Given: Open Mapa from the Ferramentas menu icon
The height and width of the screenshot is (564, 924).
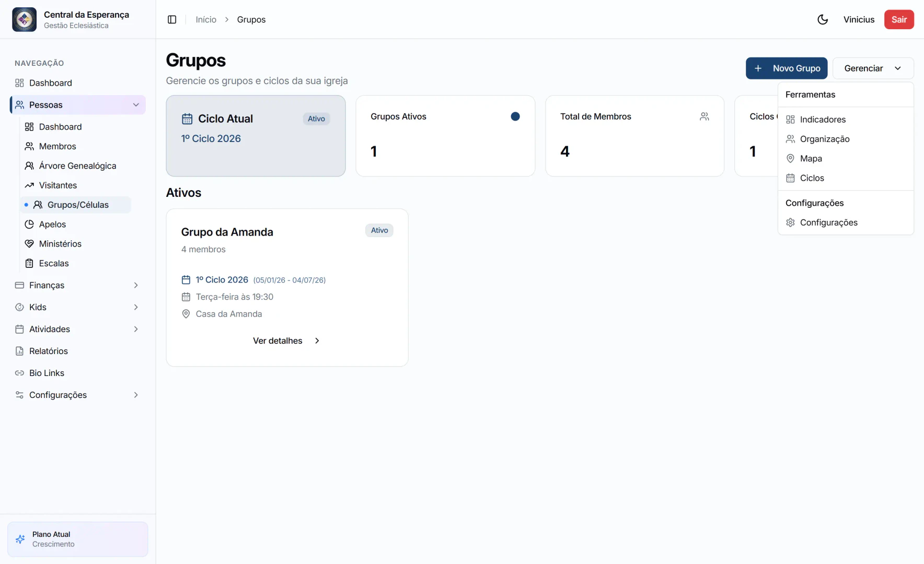Looking at the screenshot, I should 790,158.
